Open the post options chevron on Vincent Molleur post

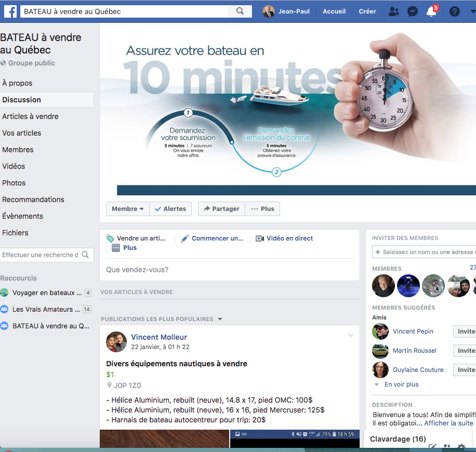coord(351,335)
